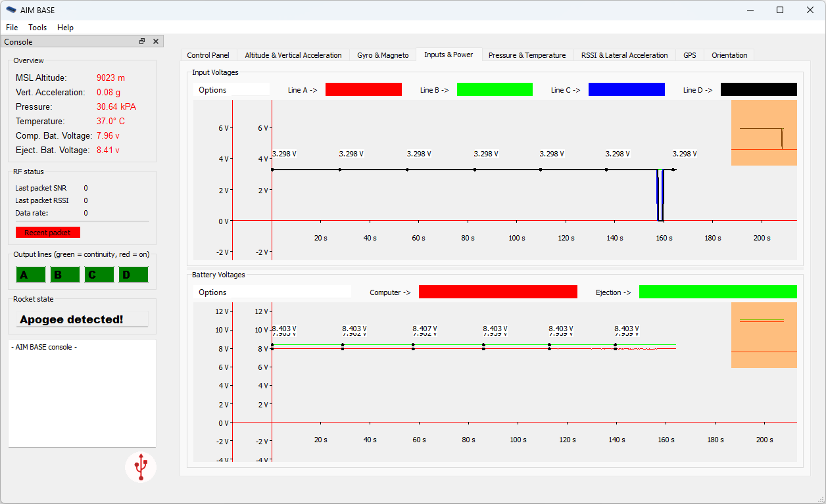
Task: Switch to Altitude & Vertical Acceleration tab
Action: [x=293, y=55]
